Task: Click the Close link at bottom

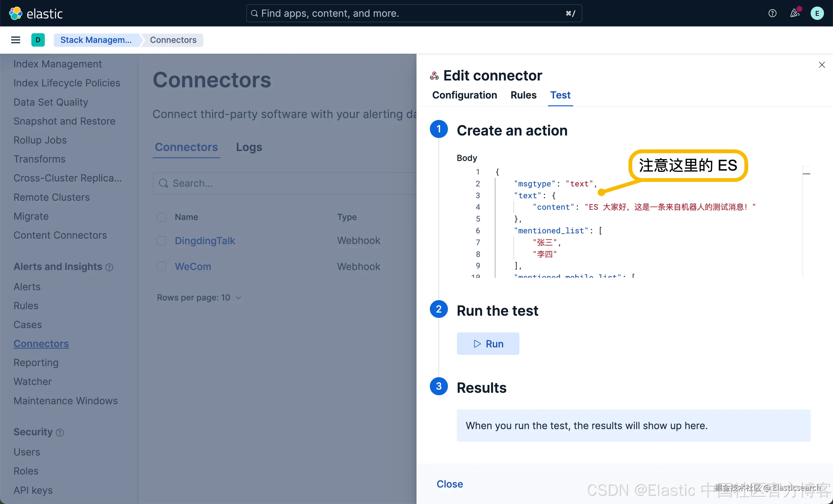Action: tap(450, 484)
